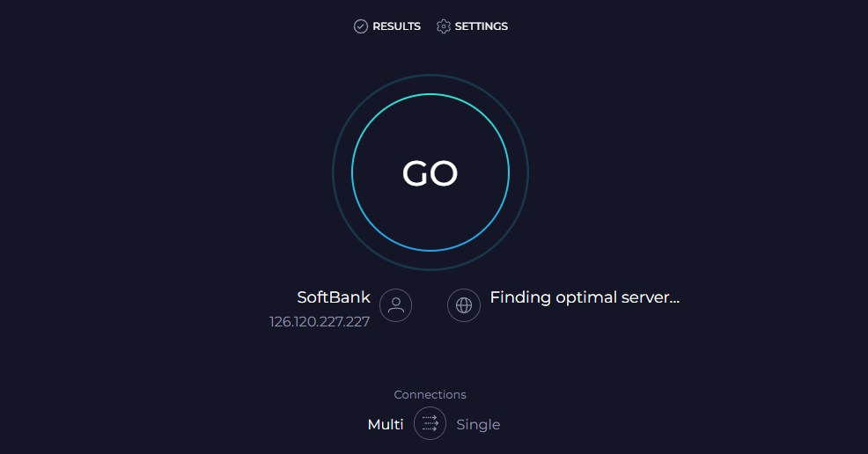
Task: Select the Multi connections option
Action: (x=386, y=424)
